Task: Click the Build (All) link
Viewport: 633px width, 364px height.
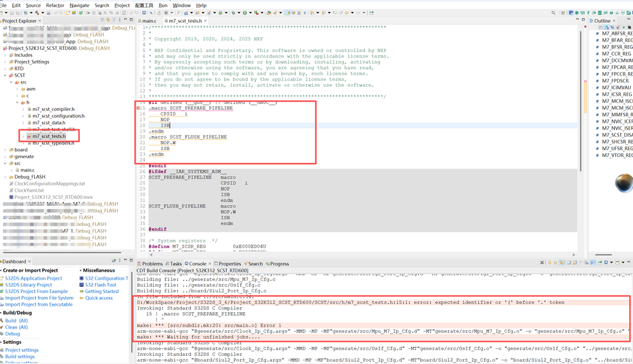Action: coord(16,320)
